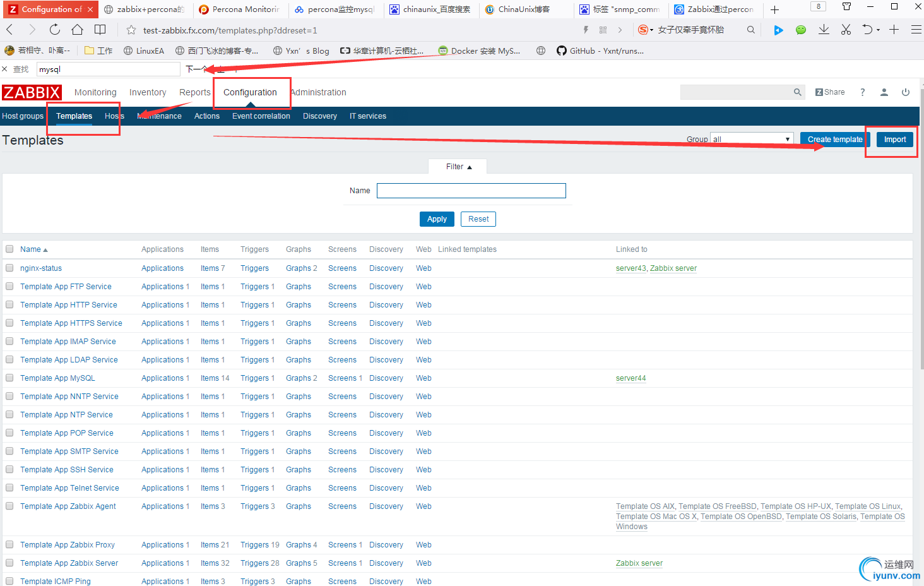This screenshot has width=924, height=586.
Task: Open the green WeChat icon
Action: pyautogui.click(x=801, y=30)
